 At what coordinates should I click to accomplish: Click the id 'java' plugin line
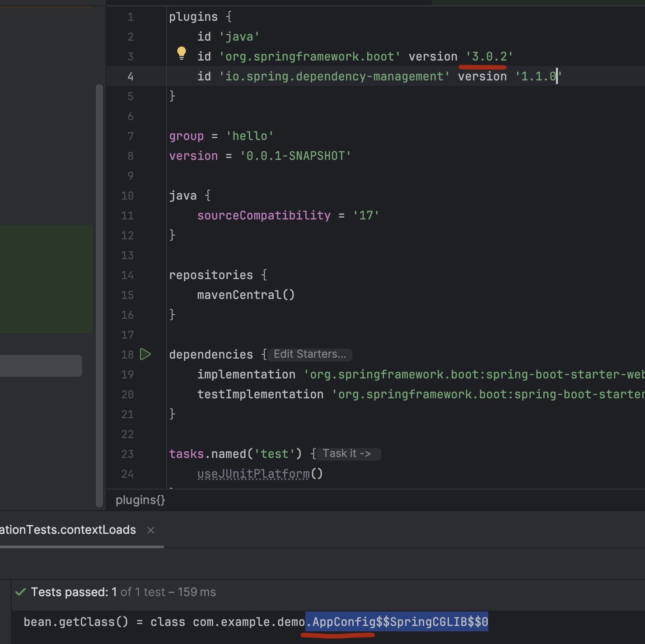[228, 37]
